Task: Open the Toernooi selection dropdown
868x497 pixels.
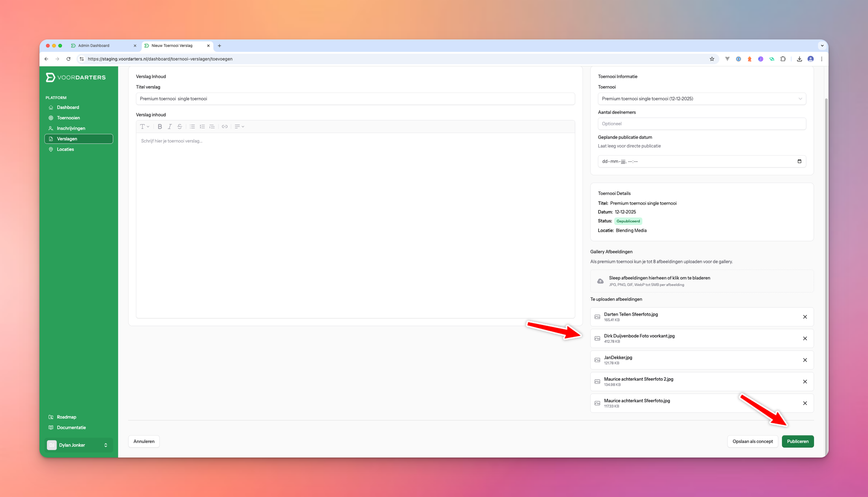Action: [x=702, y=99]
